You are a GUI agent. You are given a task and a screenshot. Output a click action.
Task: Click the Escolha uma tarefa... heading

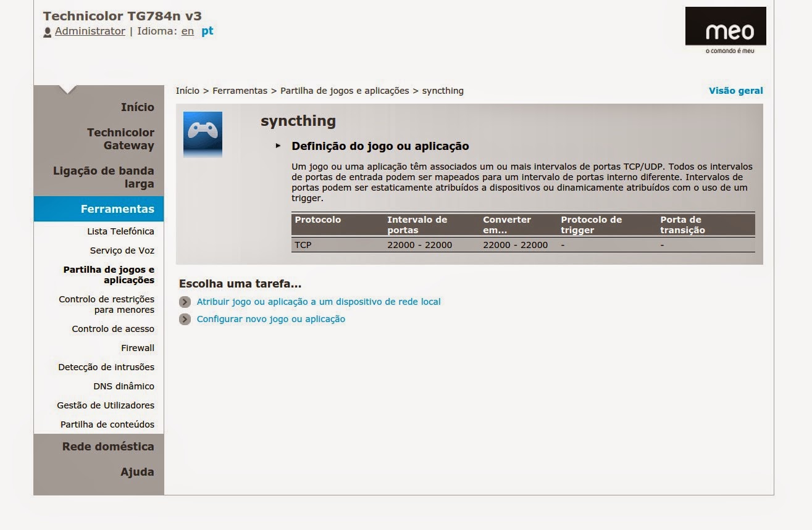pos(240,284)
